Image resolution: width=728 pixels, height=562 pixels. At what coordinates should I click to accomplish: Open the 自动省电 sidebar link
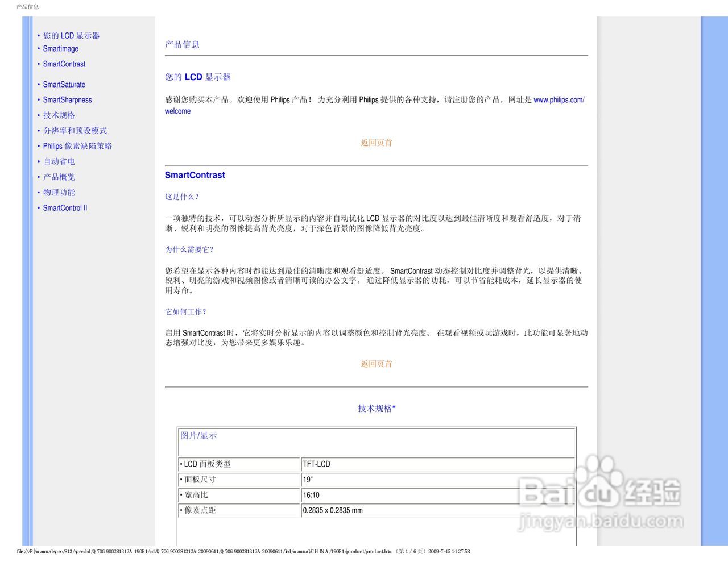59,161
